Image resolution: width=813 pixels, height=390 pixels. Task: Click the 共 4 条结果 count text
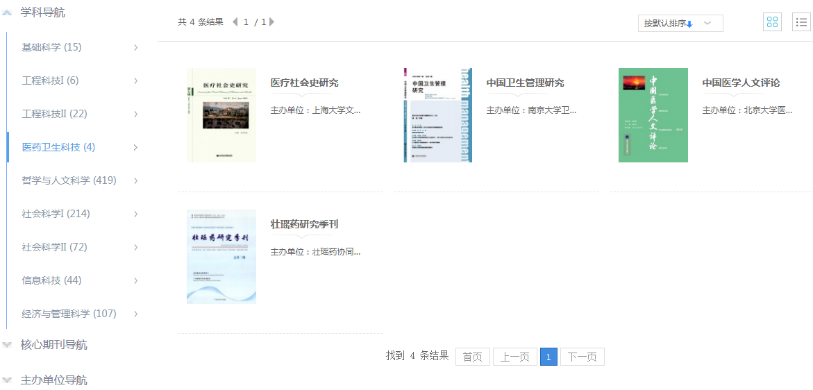tap(201, 22)
